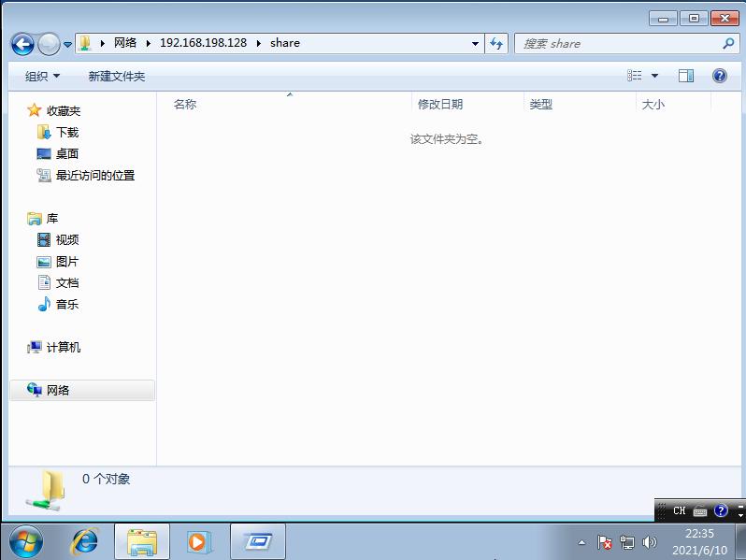746x560 pixels.
Task: Click the greyed Forward arrow button
Action: (49, 45)
